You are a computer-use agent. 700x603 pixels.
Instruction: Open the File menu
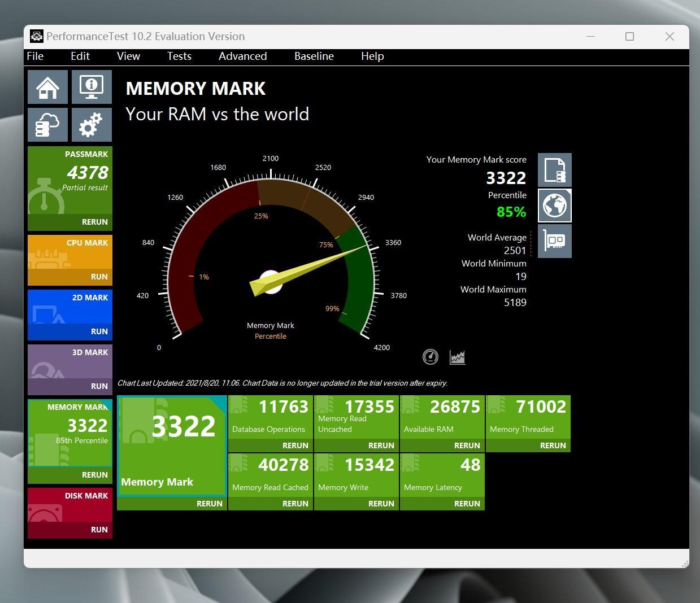tap(35, 56)
